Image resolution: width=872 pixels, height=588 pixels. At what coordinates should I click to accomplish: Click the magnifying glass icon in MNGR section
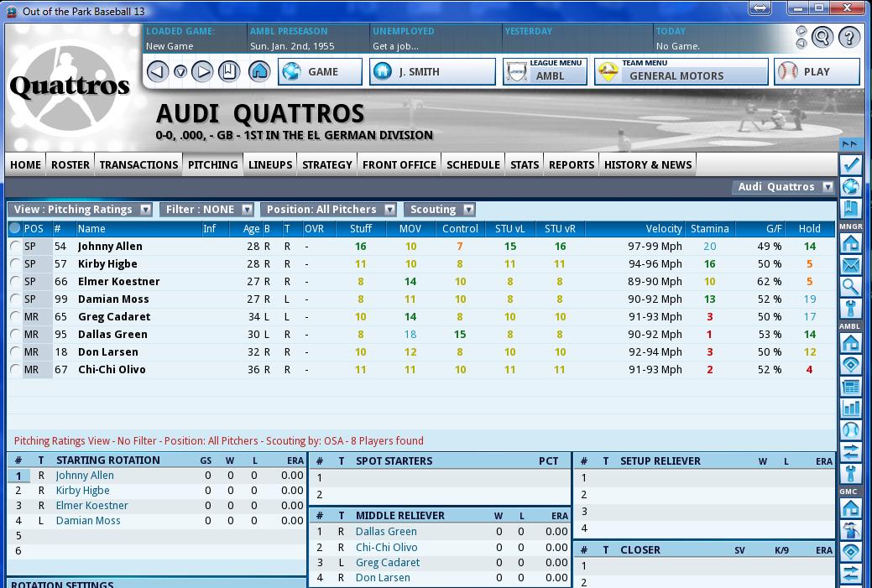click(x=850, y=287)
